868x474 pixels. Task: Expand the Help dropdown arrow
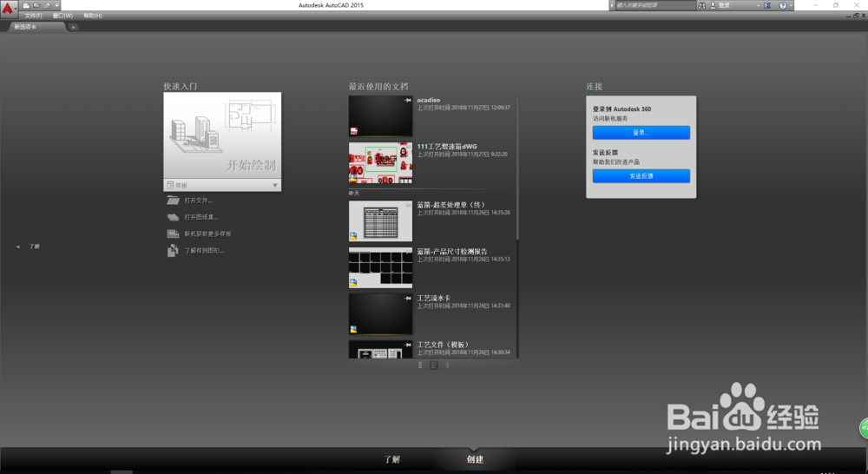pyautogui.click(x=791, y=5)
